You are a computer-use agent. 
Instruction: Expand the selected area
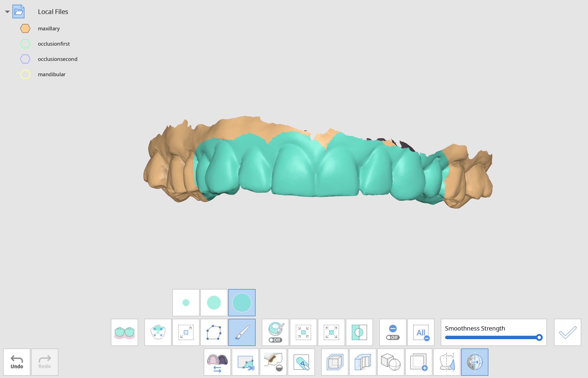[x=331, y=332]
